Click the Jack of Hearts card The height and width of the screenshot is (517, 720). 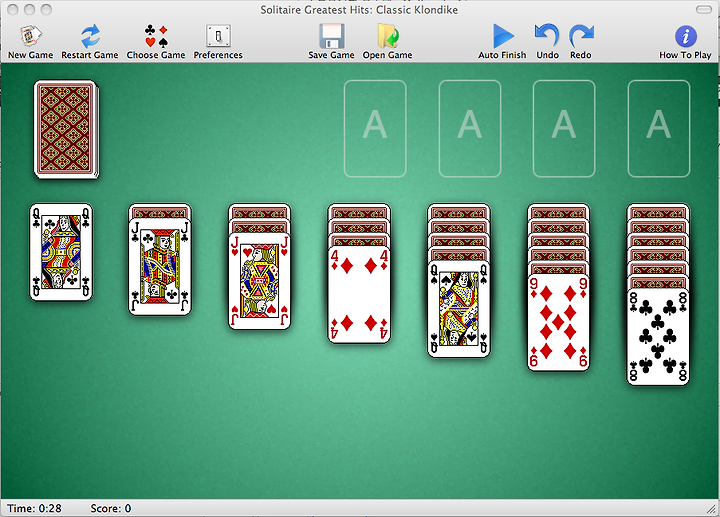[259, 281]
